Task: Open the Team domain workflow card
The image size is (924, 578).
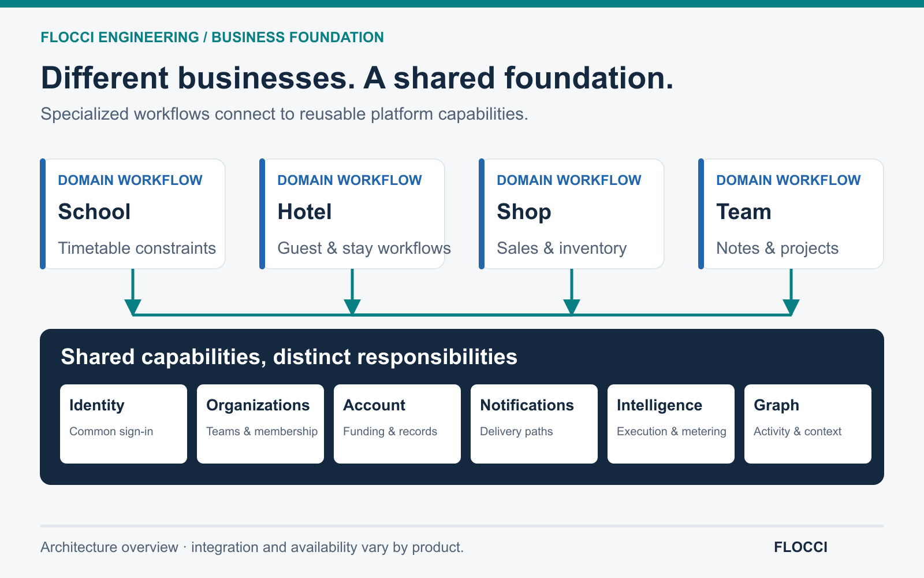Action: pyautogui.click(x=791, y=214)
